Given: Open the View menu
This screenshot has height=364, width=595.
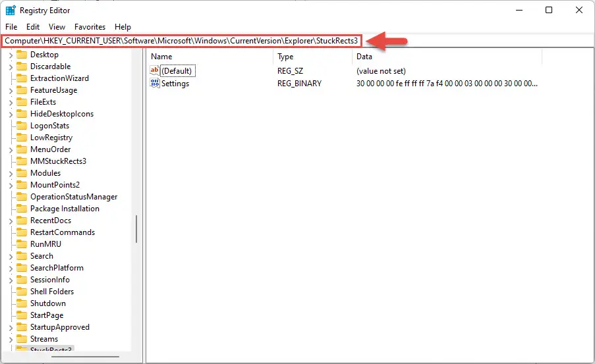Looking at the screenshot, I should pyautogui.click(x=57, y=27).
